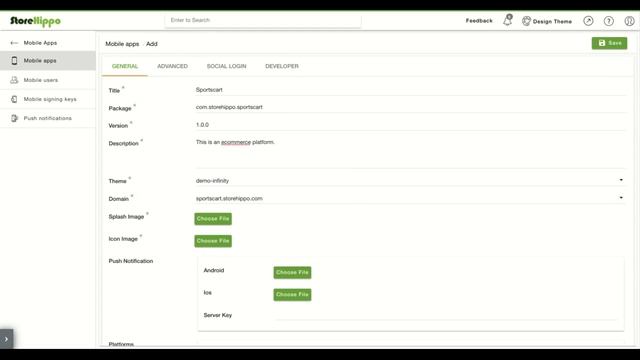Click Mobile apps breadcrumb

click(x=122, y=44)
